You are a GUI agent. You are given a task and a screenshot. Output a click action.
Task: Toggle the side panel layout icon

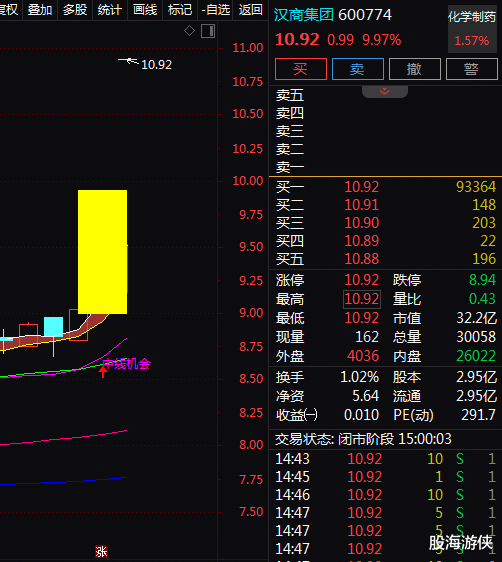click(207, 31)
